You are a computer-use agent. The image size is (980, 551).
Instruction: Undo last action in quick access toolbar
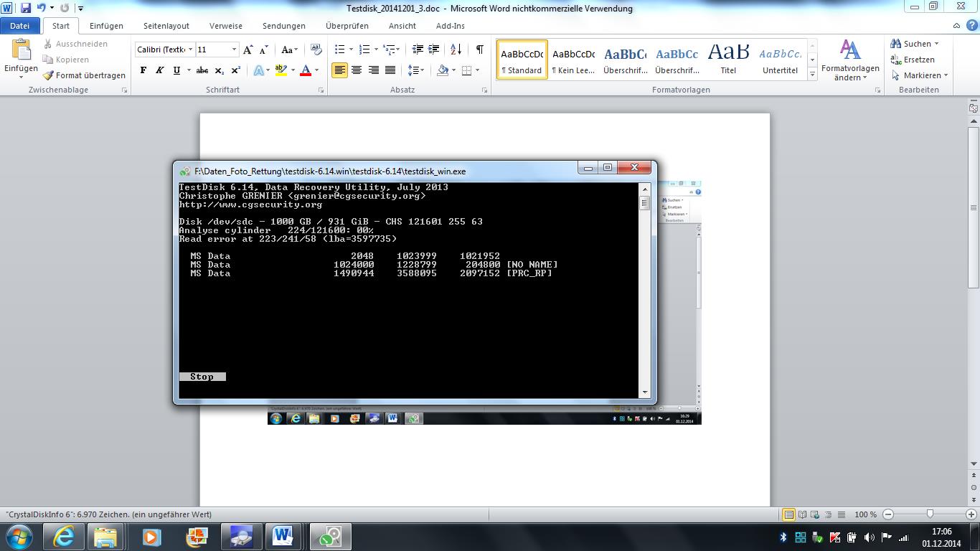coord(41,8)
